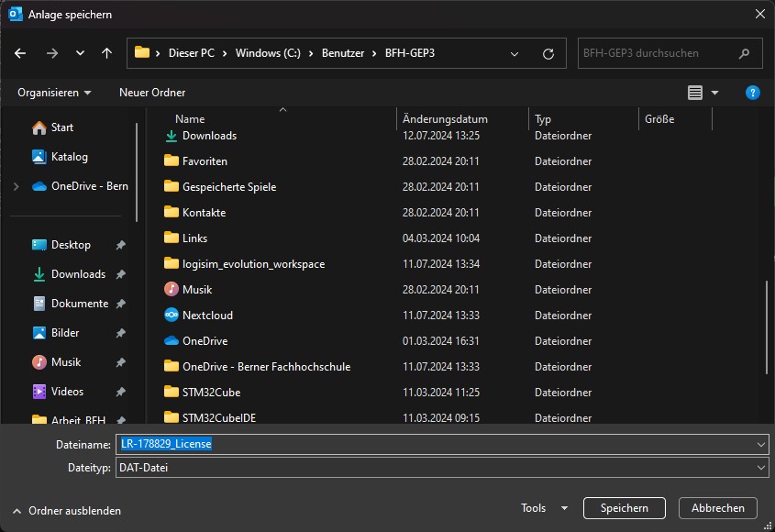Expand chevron after Dieser PC in path
This screenshot has width=775, height=532.
click(225, 53)
